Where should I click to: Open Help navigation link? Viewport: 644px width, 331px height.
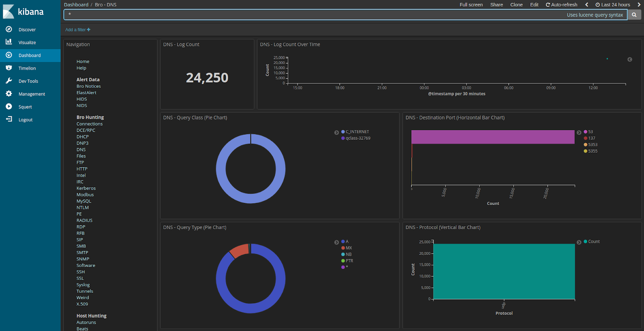[81, 68]
